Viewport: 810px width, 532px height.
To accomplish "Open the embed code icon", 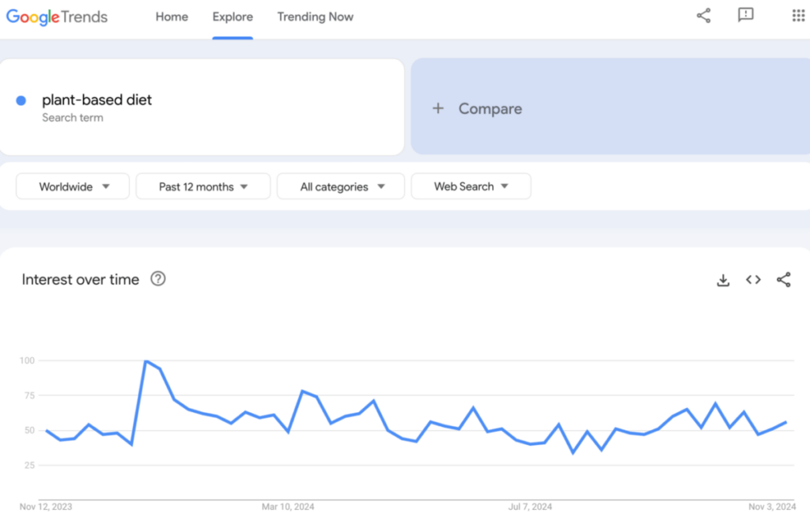I will [753, 280].
